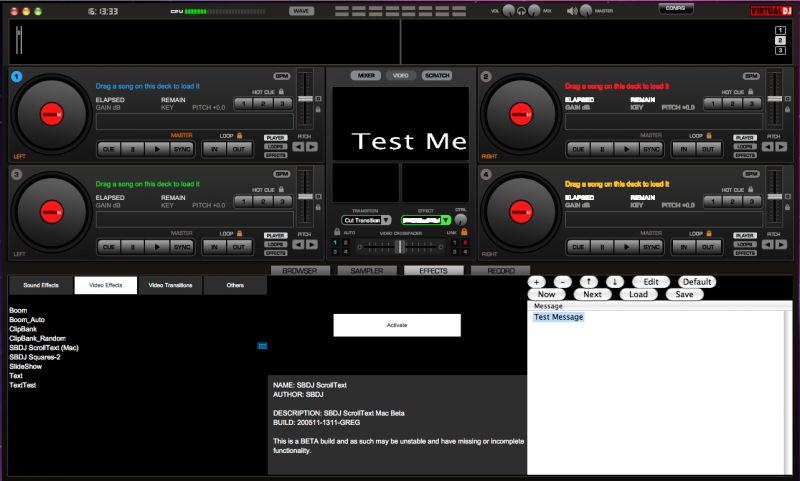Nudge deck 1 pitch down with left arrow
This screenshot has width=800, height=481.
298,148
